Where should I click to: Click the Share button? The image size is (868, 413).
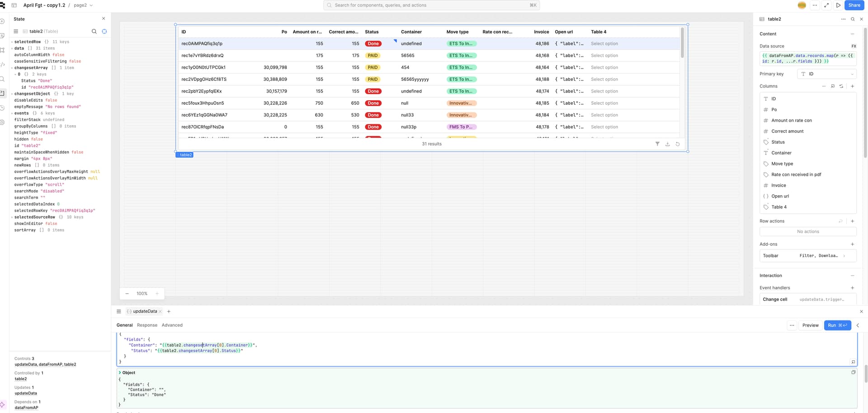pyautogui.click(x=854, y=5)
